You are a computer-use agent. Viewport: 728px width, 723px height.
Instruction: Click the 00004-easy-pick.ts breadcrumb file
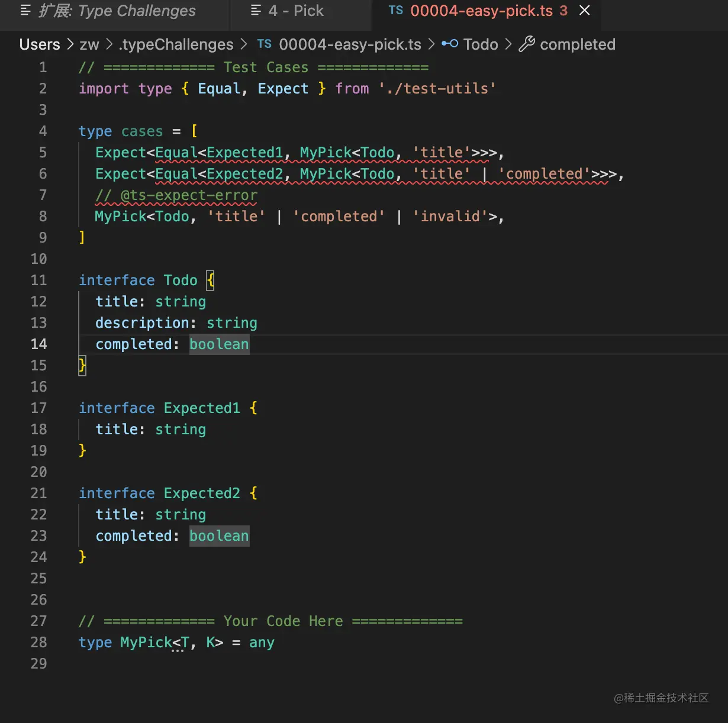point(350,44)
